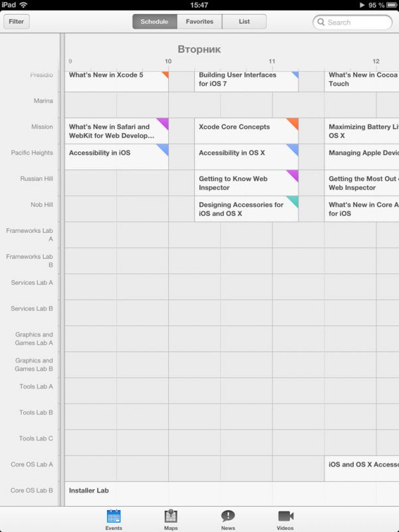This screenshot has width=399, height=532.
Task: Open iOS and OS X Accessories lab
Action: tap(362, 469)
